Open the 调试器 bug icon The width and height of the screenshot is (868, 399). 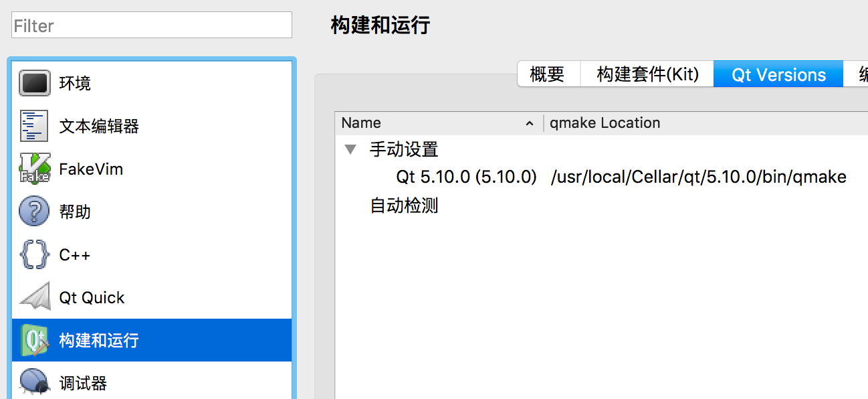point(35,382)
